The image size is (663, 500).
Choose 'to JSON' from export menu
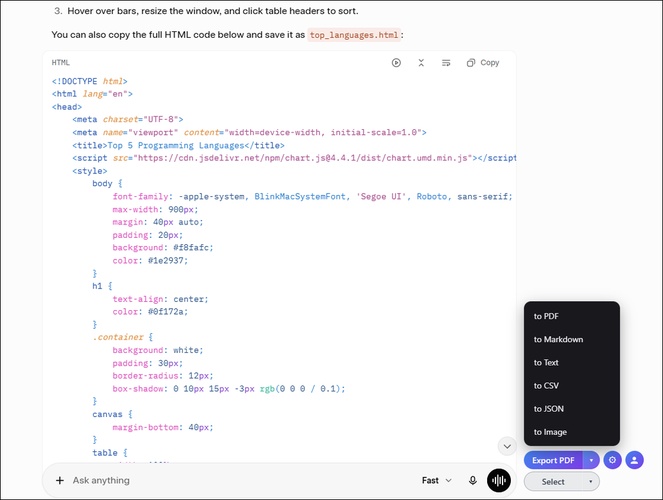(572, 409)
